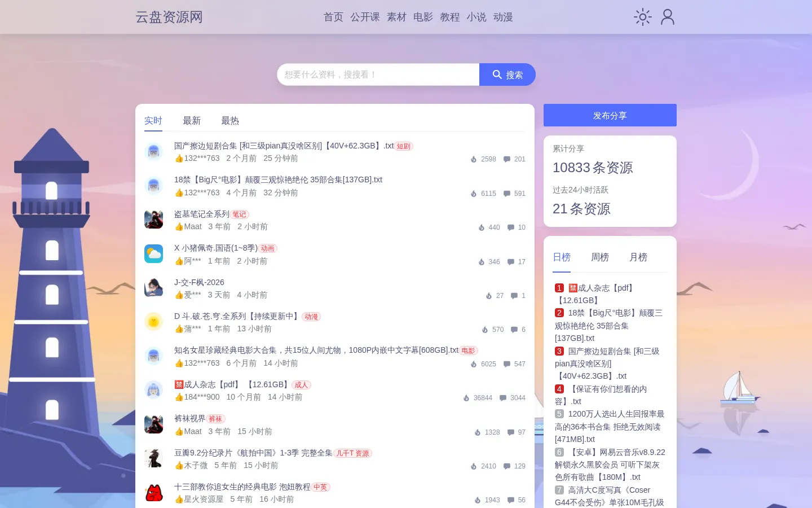Click avatar beside 盗墓笔记全系列 post

[x=153, y=220]
